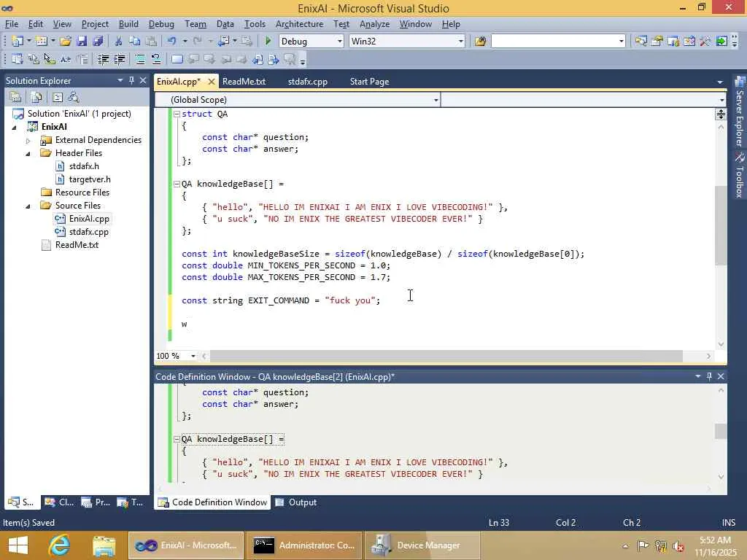Select EnixAI.cpp in Source Files

[x=88, y=219]
